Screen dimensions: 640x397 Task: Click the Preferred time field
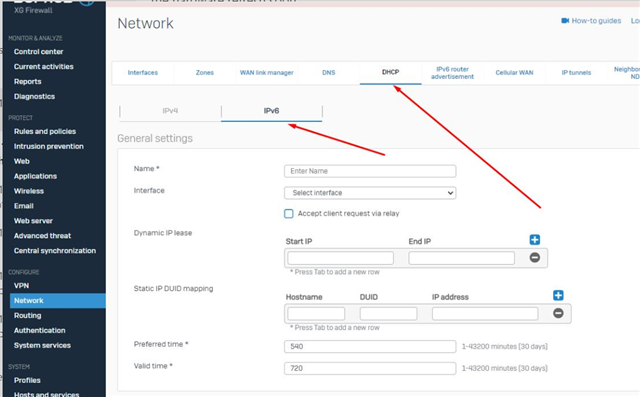[x=370, y=346]
